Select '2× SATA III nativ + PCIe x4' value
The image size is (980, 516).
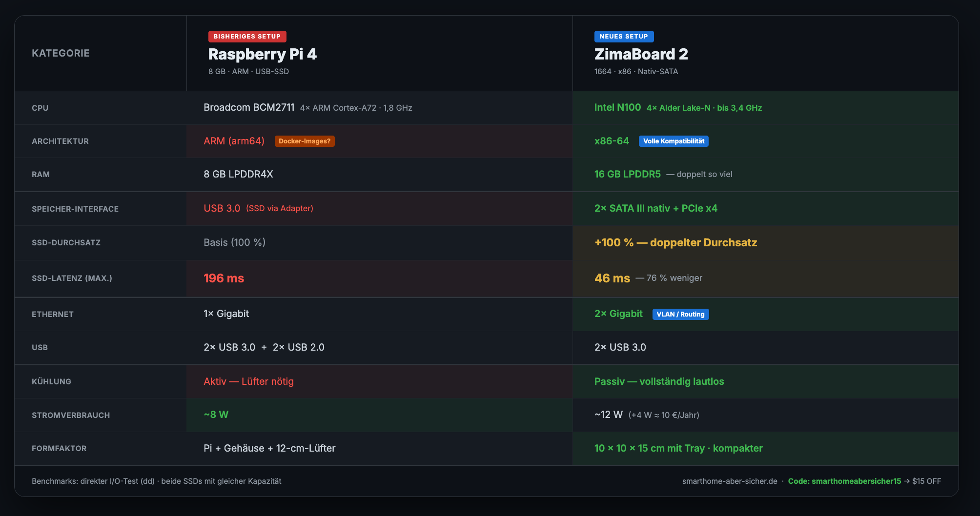click(656, 208)
